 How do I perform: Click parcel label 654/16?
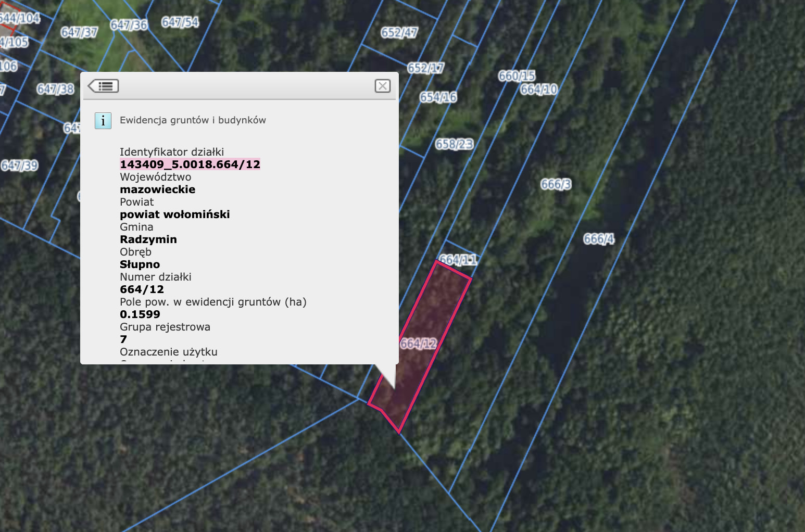[438, 97]
